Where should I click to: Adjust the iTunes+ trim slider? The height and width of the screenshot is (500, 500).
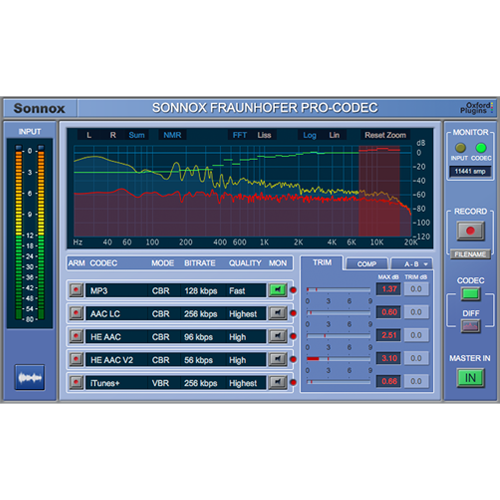click(338, 382)
